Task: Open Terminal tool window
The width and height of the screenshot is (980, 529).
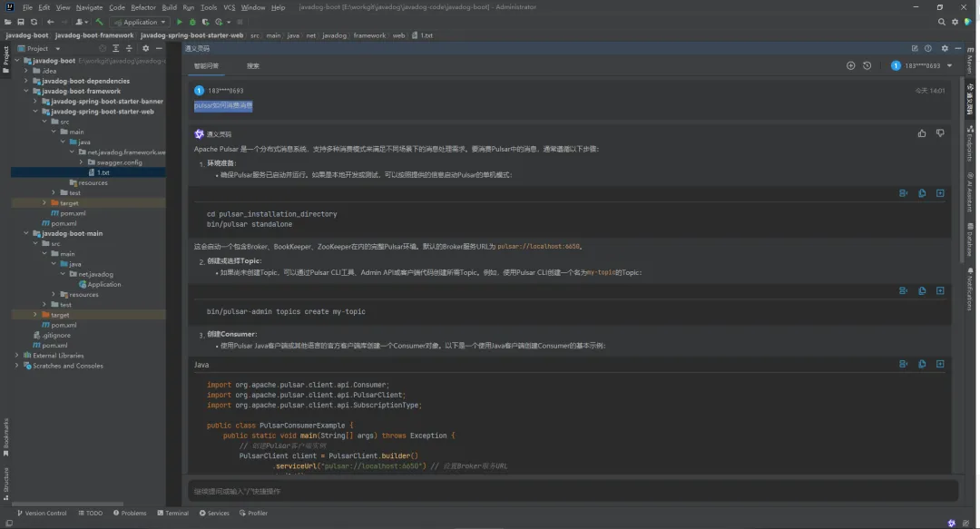Action: coord(172,513)
